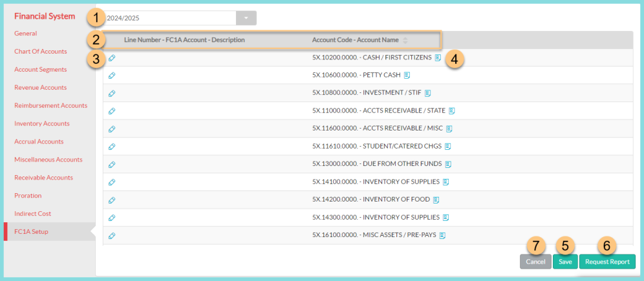The height and width of the screenshot is (281, 644).
Task: Click the edit pencil for DUE FROM OTHER FUNDS
Action: point(112,164)
